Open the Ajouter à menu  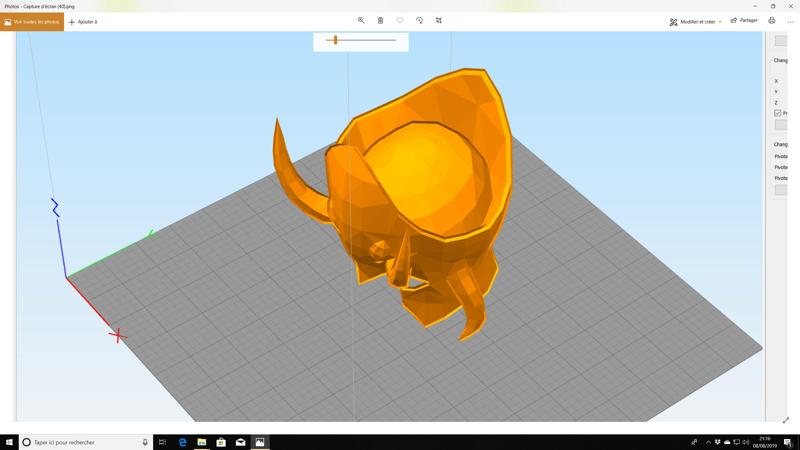coord(83,22)
